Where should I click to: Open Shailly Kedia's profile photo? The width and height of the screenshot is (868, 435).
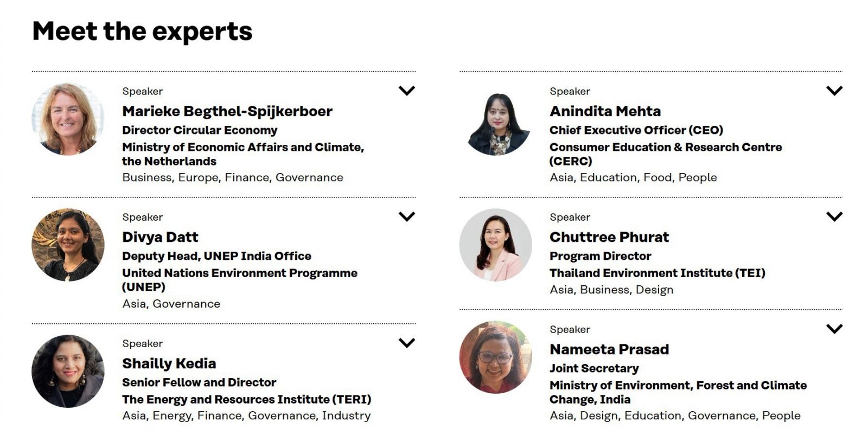68,371
